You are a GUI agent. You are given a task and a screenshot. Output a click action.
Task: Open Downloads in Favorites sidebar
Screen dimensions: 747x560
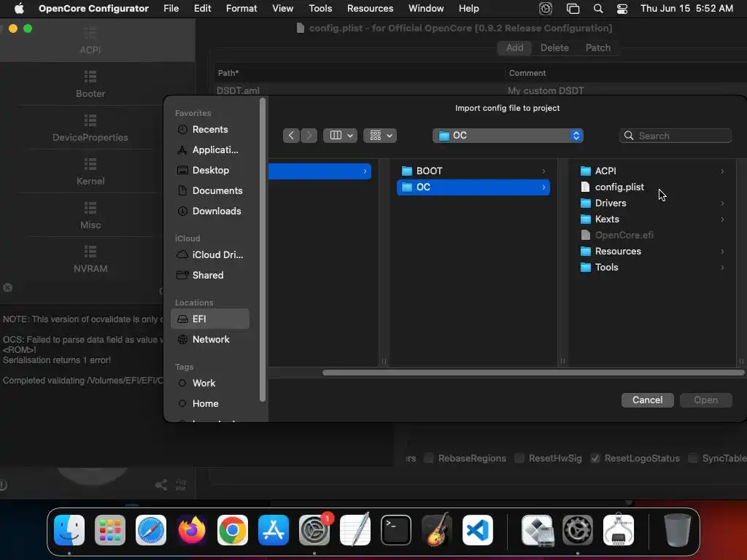(209, 211)
